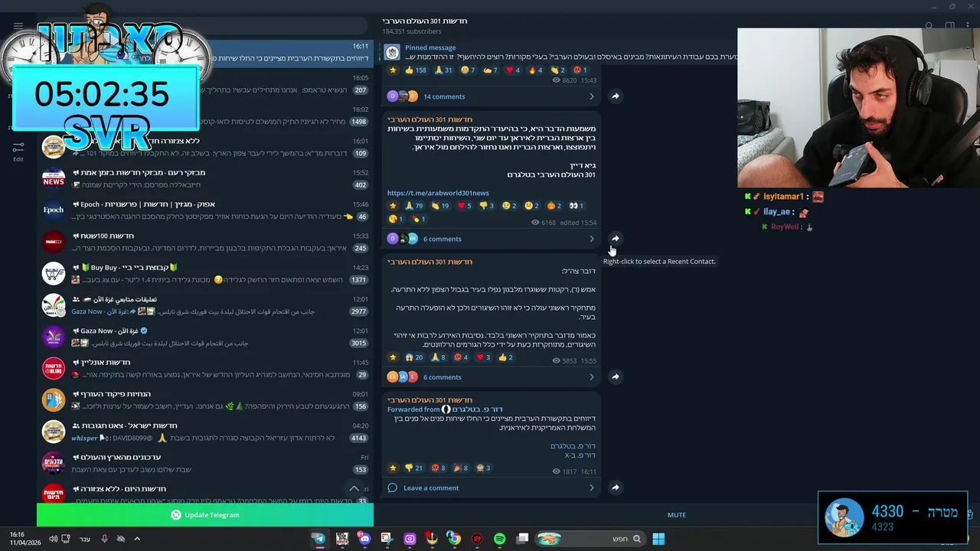Open the Epoch channel avatar
980x551 pixels.
tap(54, 210)
